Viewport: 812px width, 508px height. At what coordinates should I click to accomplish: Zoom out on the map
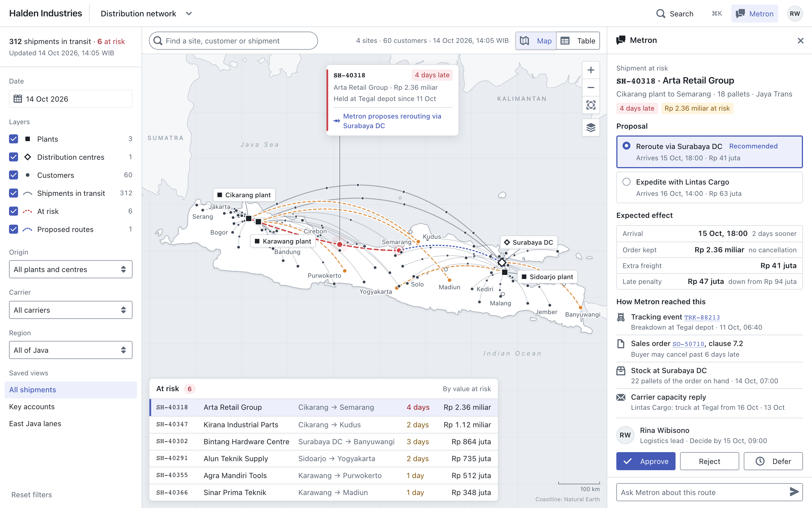tap(591, 88)
